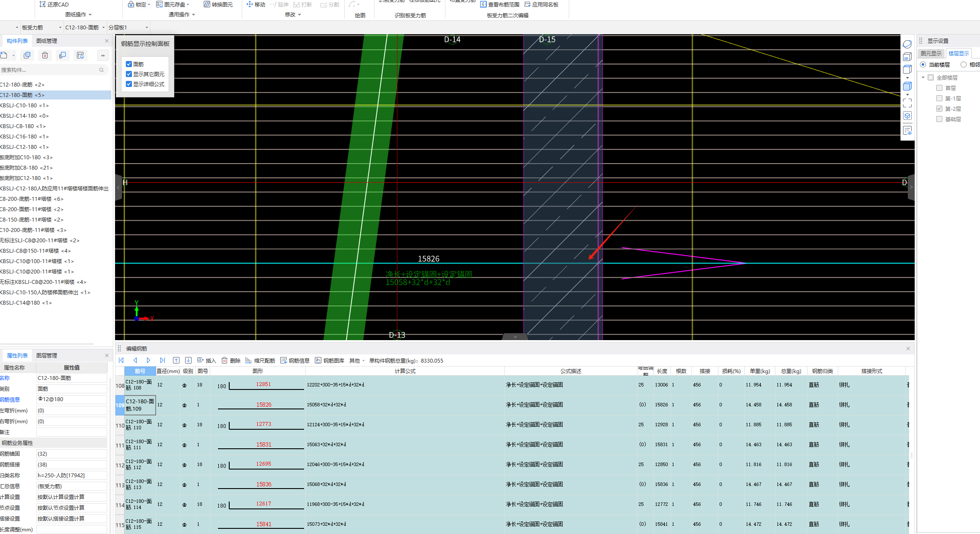Check the 第-1层 checkbox

(x=939, y=98)
